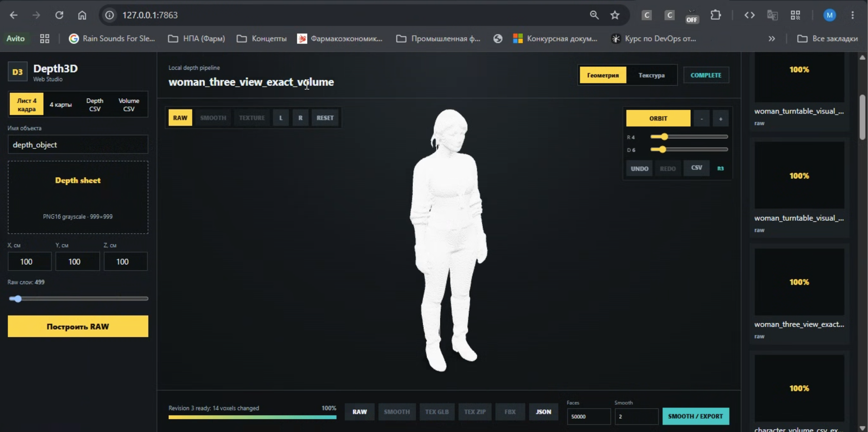Download the JSON export
Image resolution: width=868 pixels, height=432 pixels.
(x=543, y=412)
